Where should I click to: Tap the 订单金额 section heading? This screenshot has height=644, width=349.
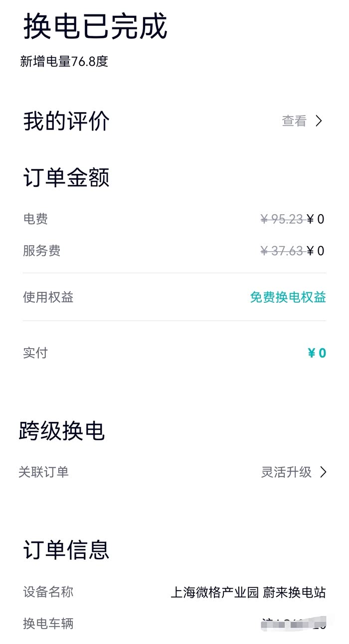(x=66, y=178)
